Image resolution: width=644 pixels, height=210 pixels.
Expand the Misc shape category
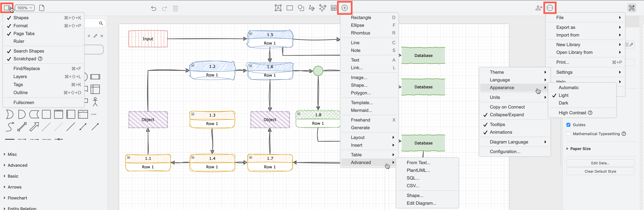click(12, 154)
